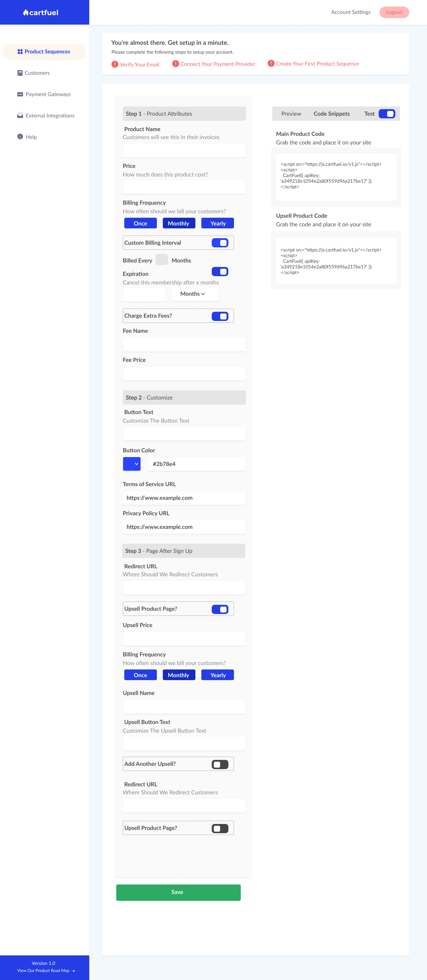Click the External Integrations inbox icon
427x980 pixels.
20,116
